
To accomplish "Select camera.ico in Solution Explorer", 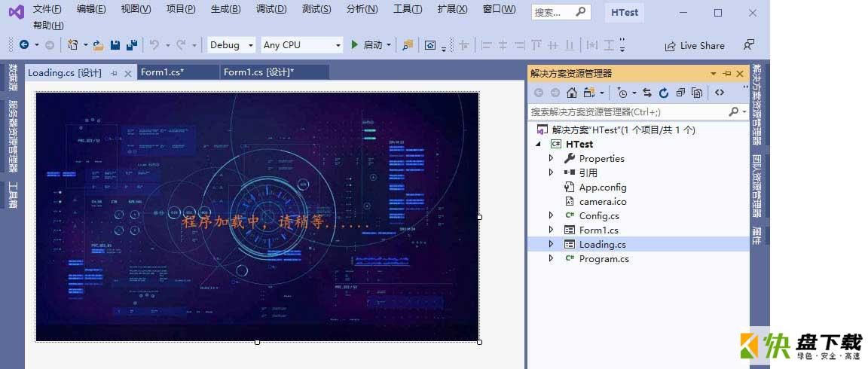I will pyautogui.click(x=603, y=201).
